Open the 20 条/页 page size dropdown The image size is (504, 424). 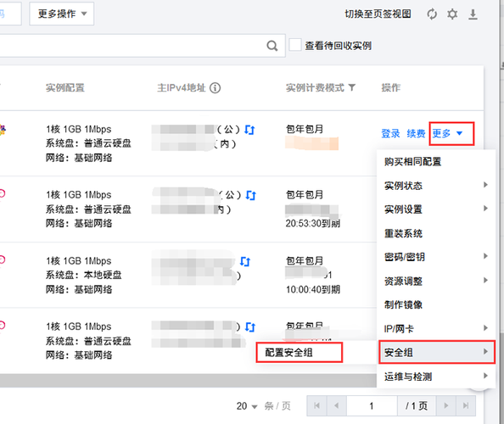pyautogui.click(x=247, y=406)
